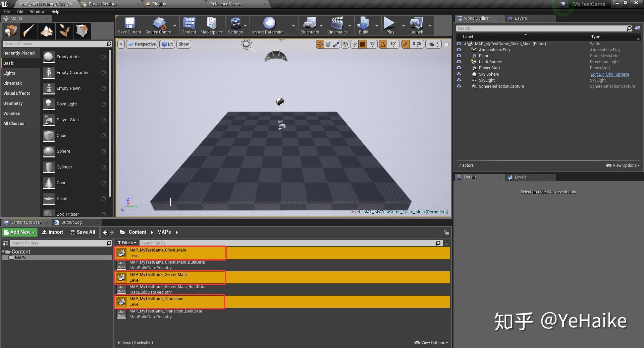Expand View Options in World Outliner
Screen dimensions: 644x348
click(x=622, y=165)
